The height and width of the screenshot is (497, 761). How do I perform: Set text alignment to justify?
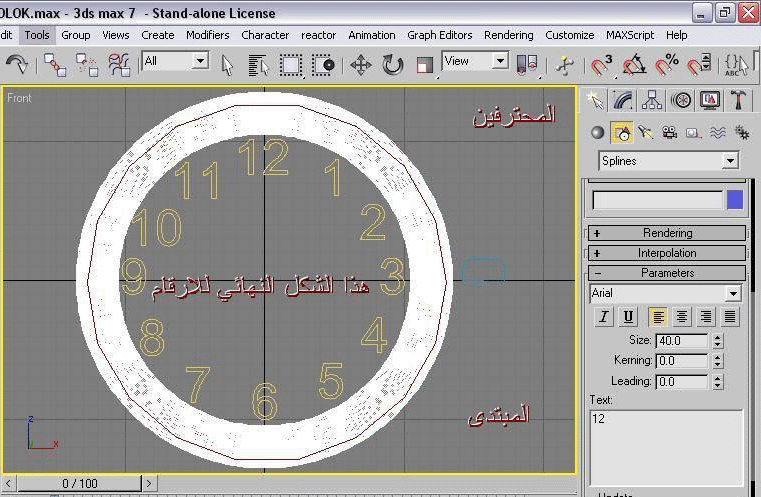click(x=729, y=317)
